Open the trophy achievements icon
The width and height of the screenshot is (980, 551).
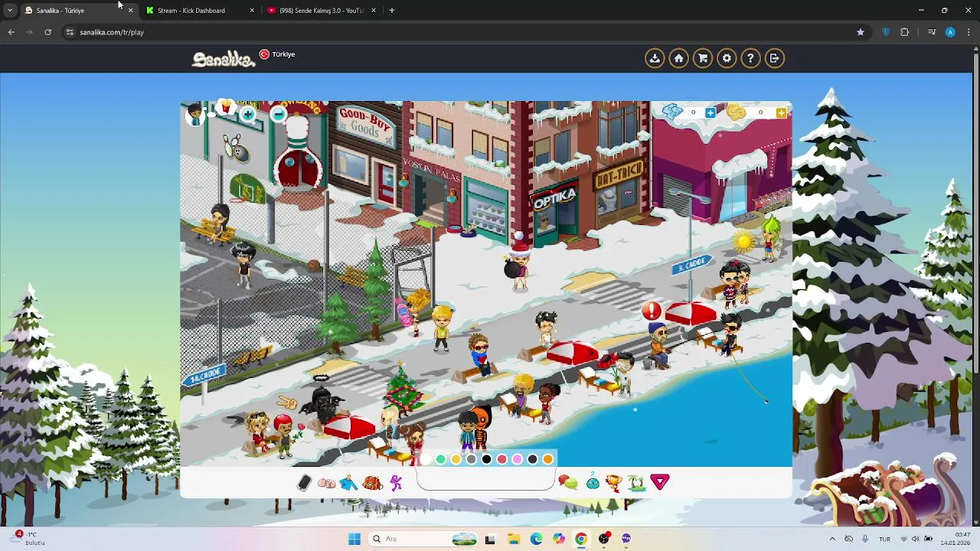pyautogui.click(x=613, y=482)
